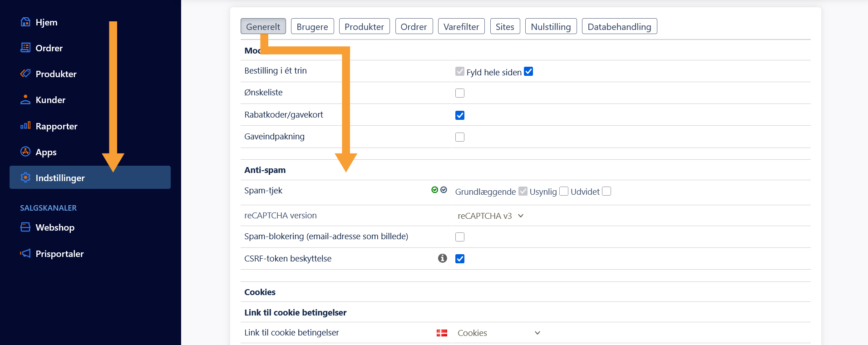Screen dimensions: 868x345
Task: Click the Danish flag language icon
Action: [442, 333]
